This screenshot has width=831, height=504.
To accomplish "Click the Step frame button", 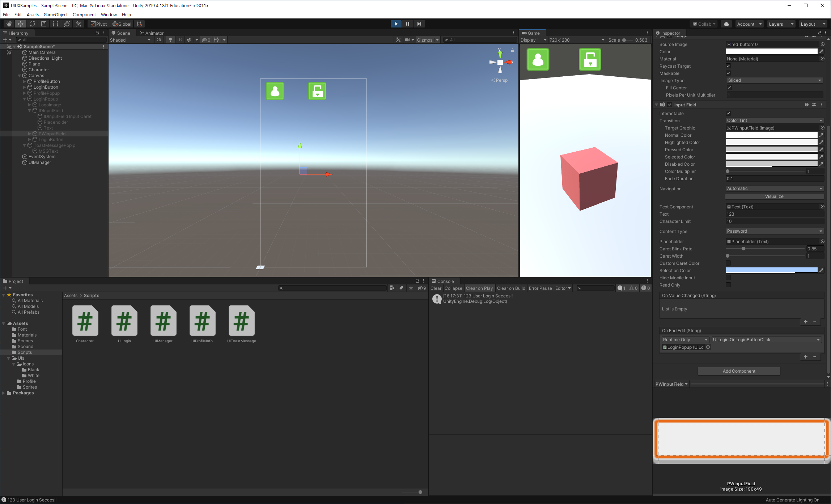I will [419, 24].
